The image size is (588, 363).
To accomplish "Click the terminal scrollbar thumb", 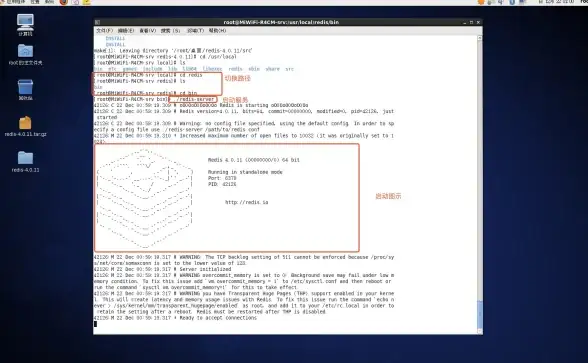I will 480,314.
